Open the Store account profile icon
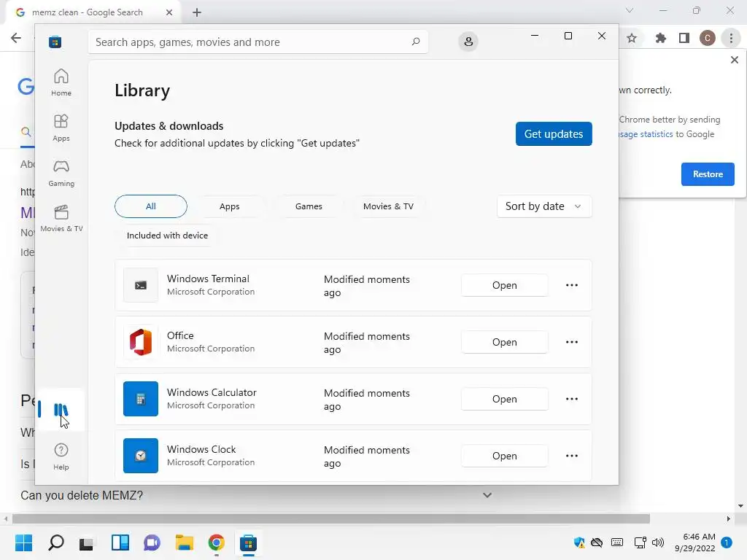This screenshot has width=747, height=560. 468,42
